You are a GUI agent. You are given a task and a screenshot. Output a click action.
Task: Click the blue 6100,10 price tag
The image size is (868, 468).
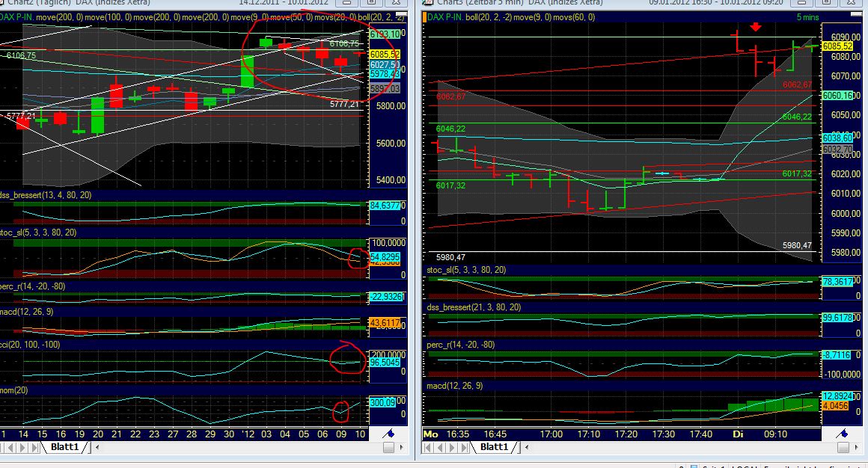click(385, 34)
